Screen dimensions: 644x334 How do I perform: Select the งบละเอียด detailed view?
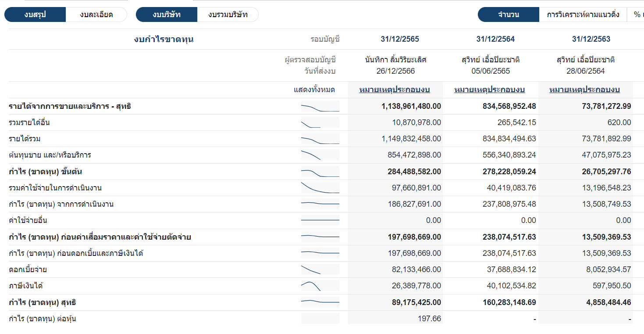pyautogui.click(x=96, y=14)
